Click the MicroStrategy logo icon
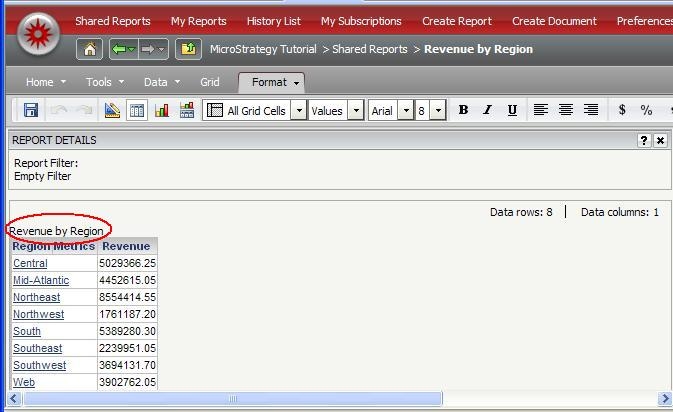This screenshot has height=412, width=673. (38, 34)
